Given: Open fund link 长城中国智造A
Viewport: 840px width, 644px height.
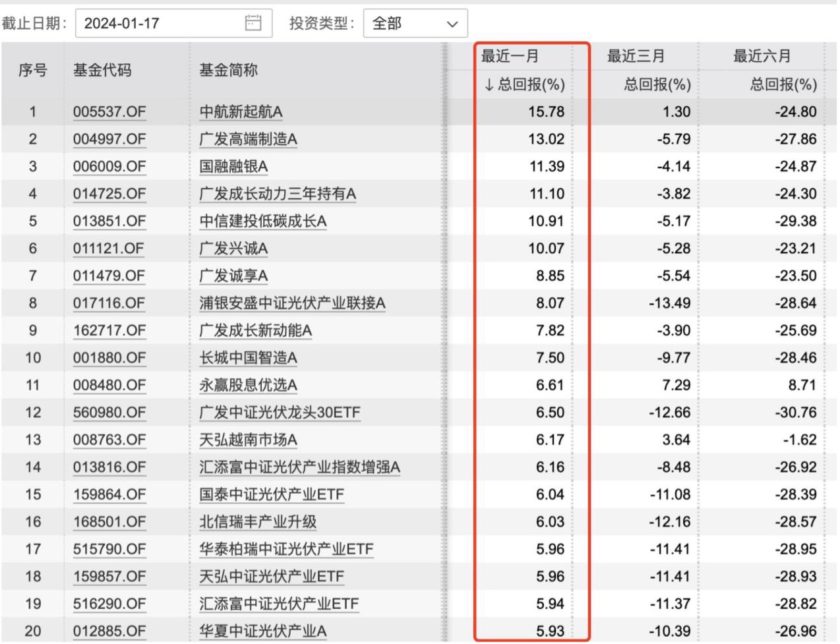Looking at the screenshot, I should [x=248, y=358].
